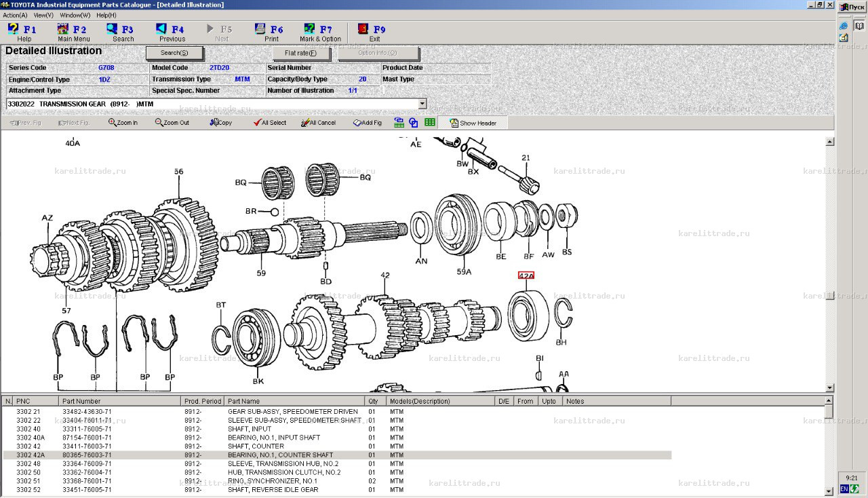Screen dimensions: 868x498
Task: Select callout 56 in the illustration
Action: click(178, 172)
